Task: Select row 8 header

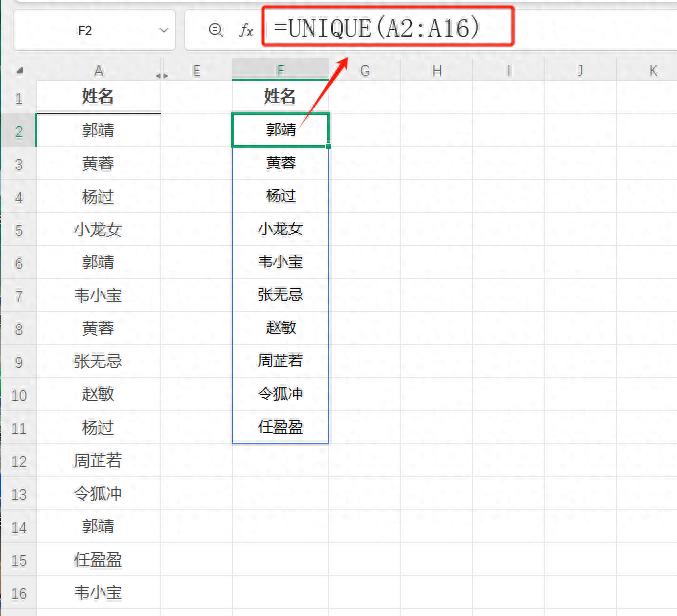Action: pos(19,329)
